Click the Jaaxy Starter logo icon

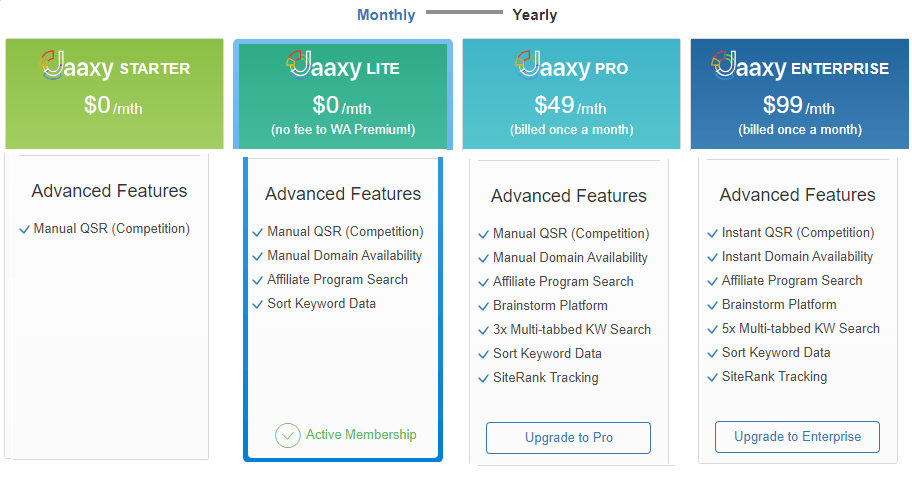pyautogui.click(x=52, y=64)
